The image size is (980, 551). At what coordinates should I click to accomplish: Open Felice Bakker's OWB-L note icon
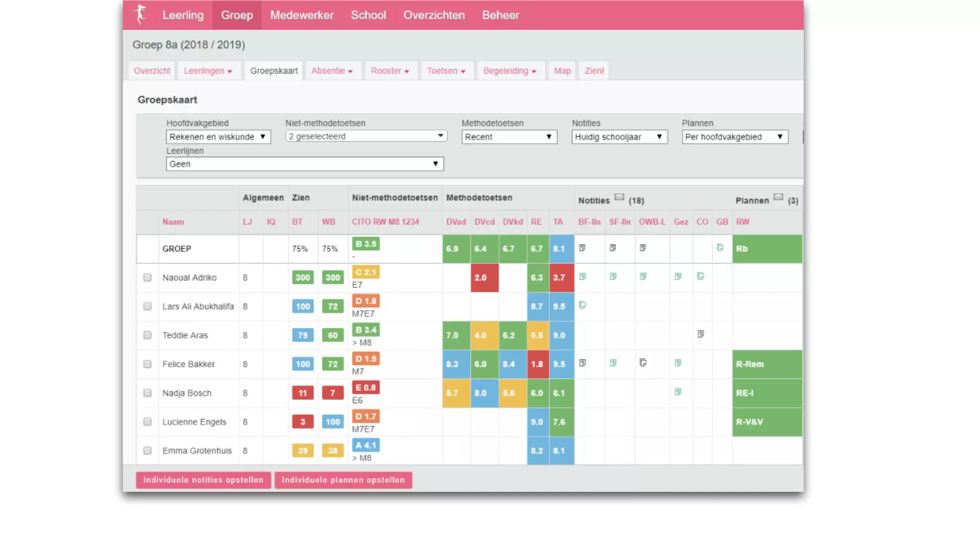click(643, 363)
